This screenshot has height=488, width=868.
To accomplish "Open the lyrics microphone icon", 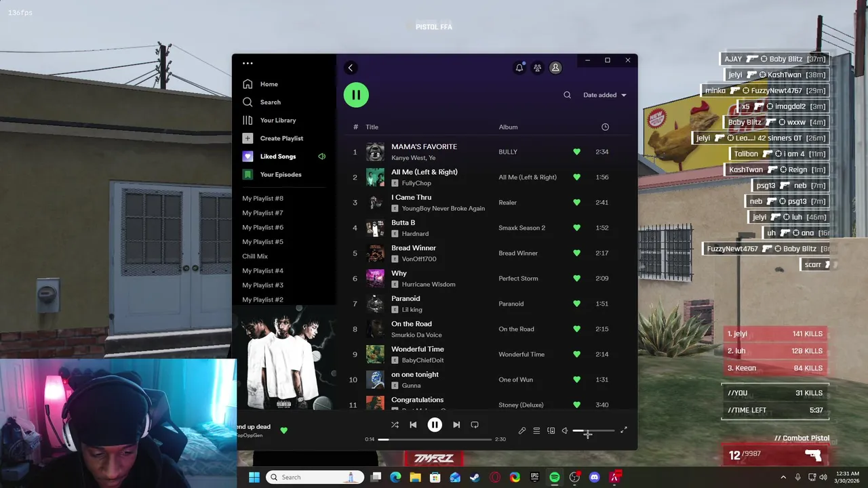I will coord(522,430).
